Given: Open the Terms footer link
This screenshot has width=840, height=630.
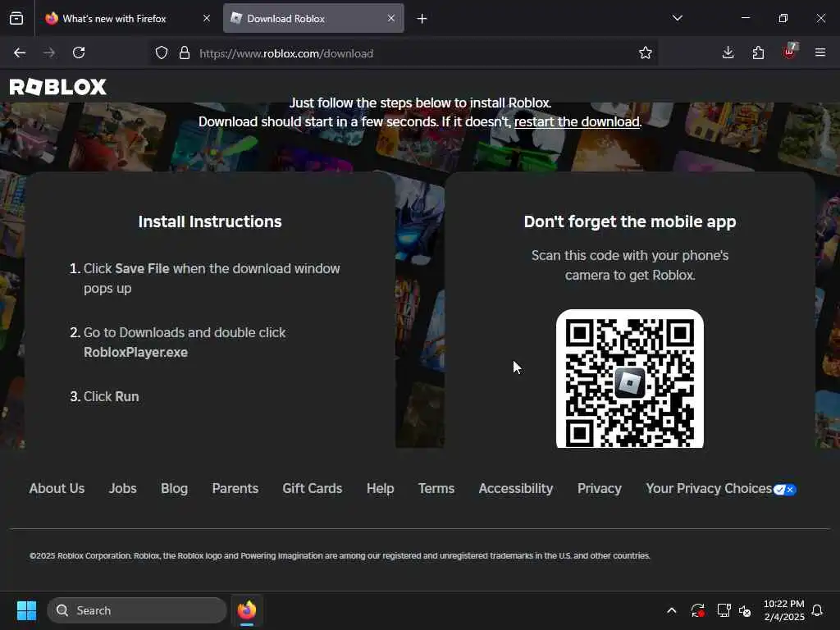Looking at the screenshot, I should pos(436,489).
